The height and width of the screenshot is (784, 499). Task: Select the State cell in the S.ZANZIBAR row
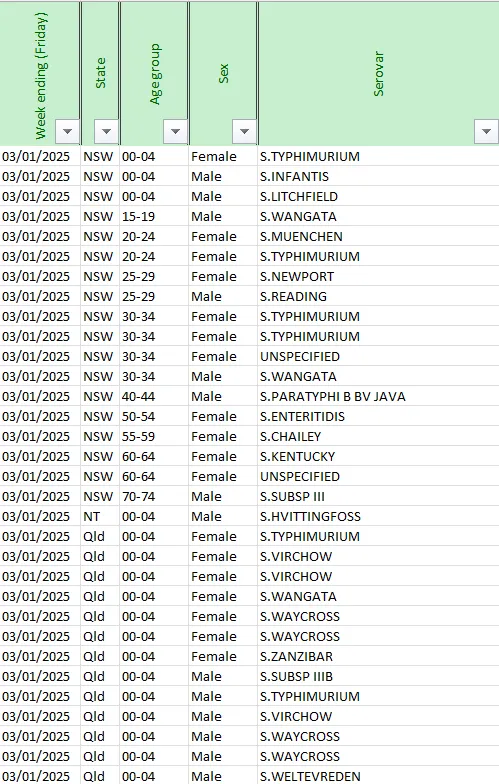pyautogui.click(x=100, y=656)
